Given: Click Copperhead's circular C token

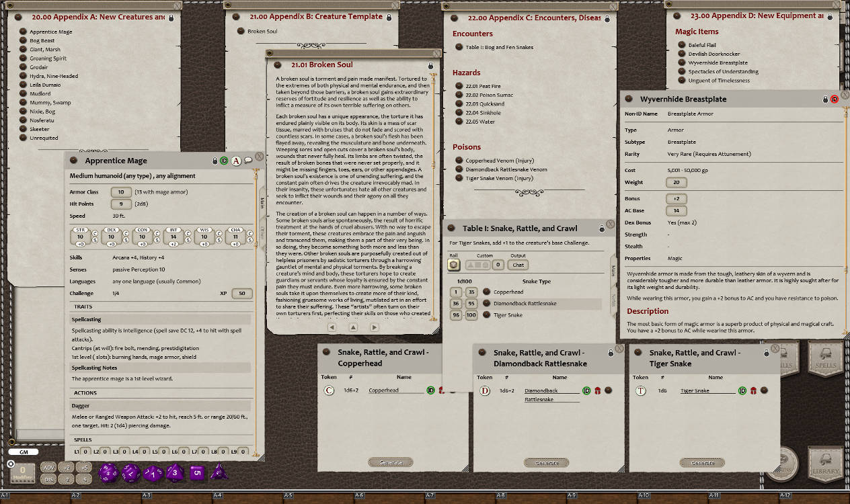Looking at the screenshot, I should pyautogui.click(x=329, y=390).
